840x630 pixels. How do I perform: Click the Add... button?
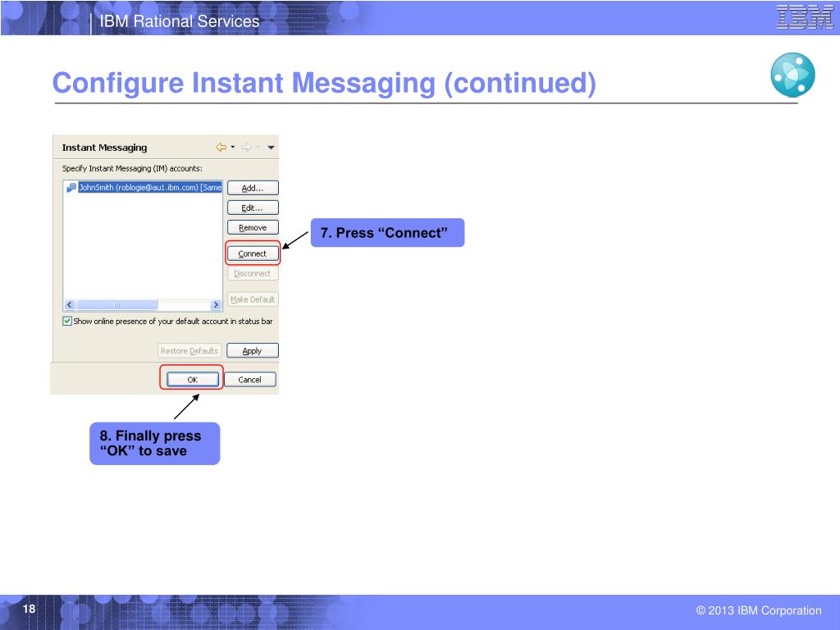pos(253,188)
